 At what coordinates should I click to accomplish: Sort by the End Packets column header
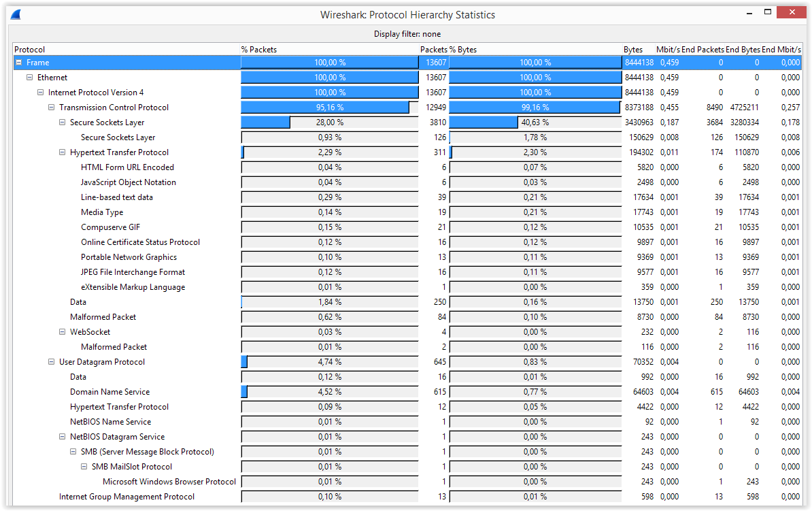[x=703, y=49]
